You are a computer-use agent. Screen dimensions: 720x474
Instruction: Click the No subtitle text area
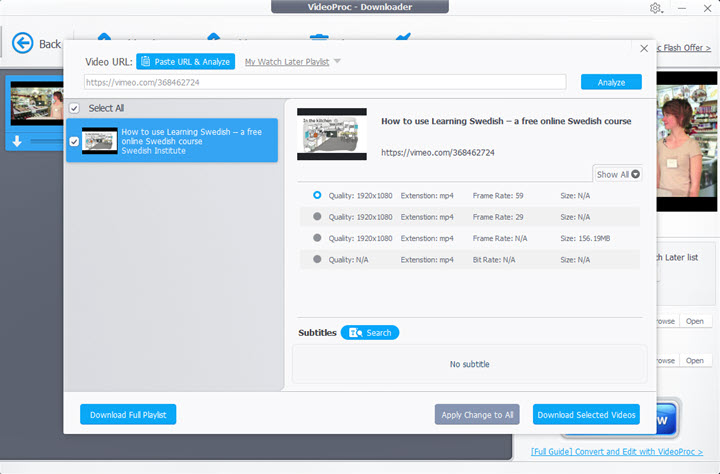coord(469,364)
